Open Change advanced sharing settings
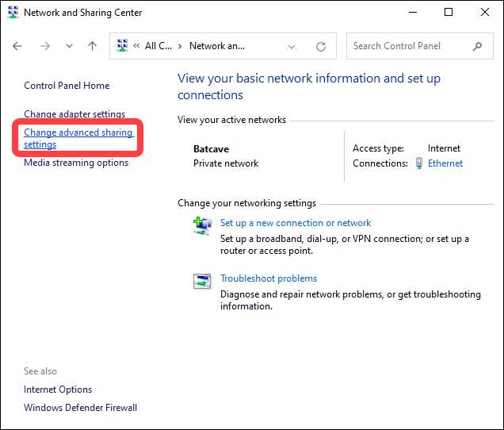Screen dimensions: 504x430 tap(78, 138)
